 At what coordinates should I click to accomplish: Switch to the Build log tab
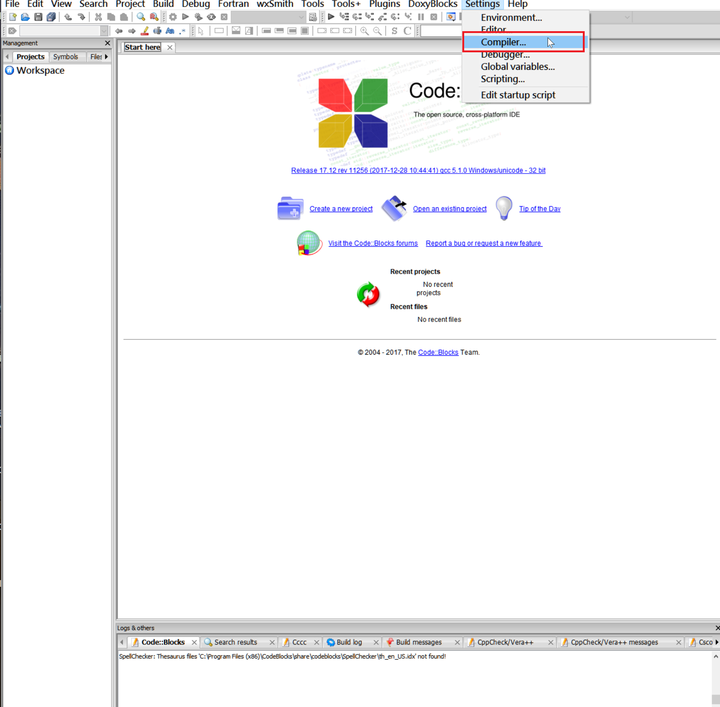349,642
